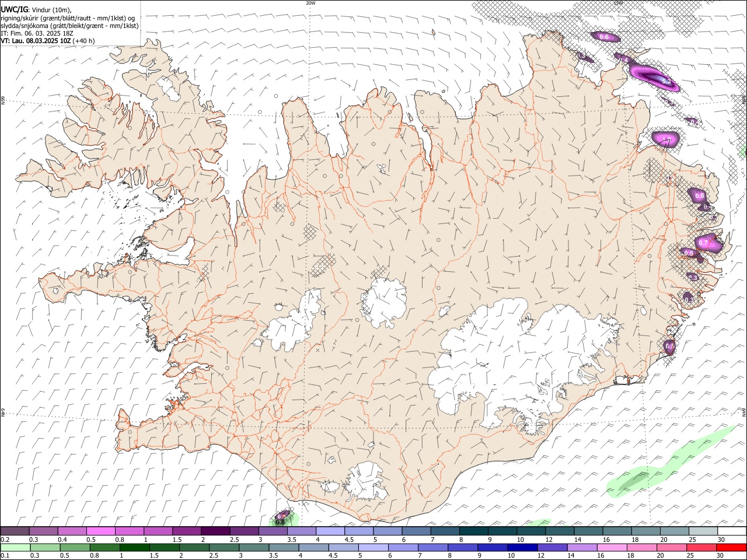Select the snow legend swatch between 12 and 14
This screenshot has width=747, height=560.
tap(558, 531)
